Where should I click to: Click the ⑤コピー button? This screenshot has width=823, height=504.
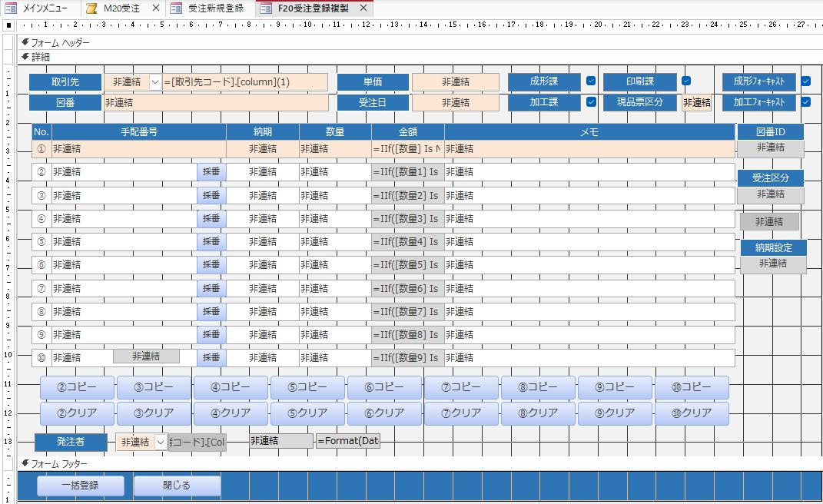point(307,387)
